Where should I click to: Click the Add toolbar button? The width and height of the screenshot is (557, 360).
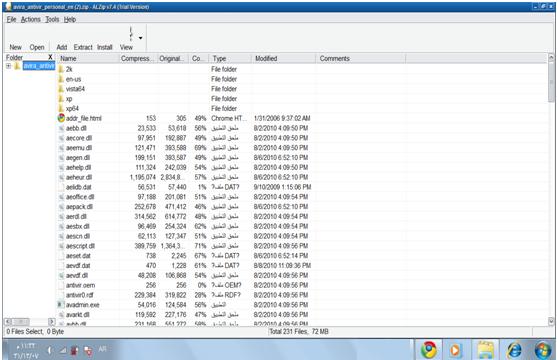[62, 47]
